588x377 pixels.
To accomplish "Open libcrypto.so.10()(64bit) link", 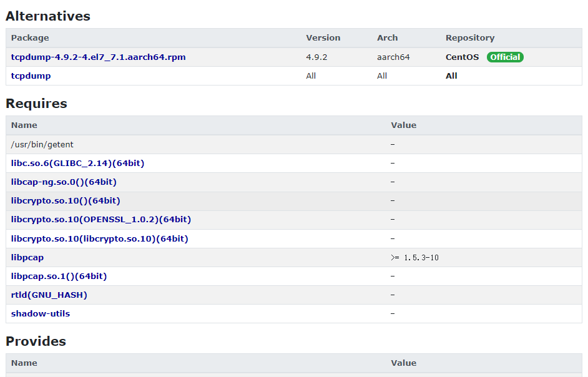I will [x=66, y=201].
